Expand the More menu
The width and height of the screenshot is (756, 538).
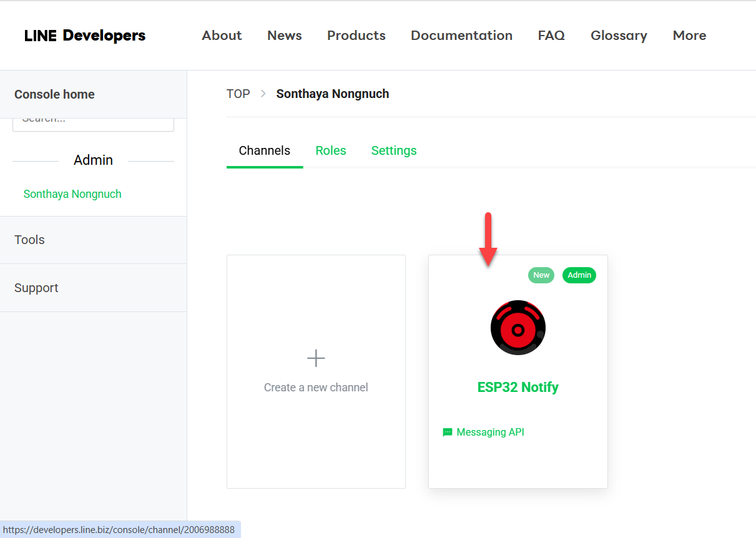[690, 36]
